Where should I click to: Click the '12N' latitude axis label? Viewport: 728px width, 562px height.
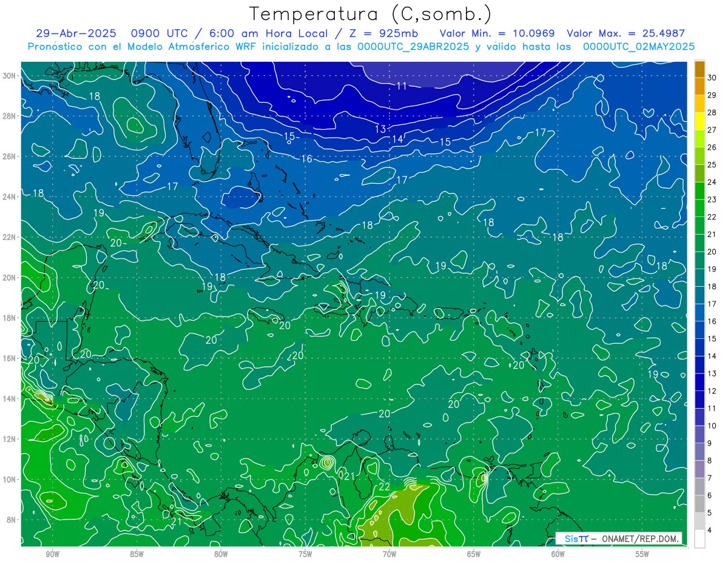[10, 439]
